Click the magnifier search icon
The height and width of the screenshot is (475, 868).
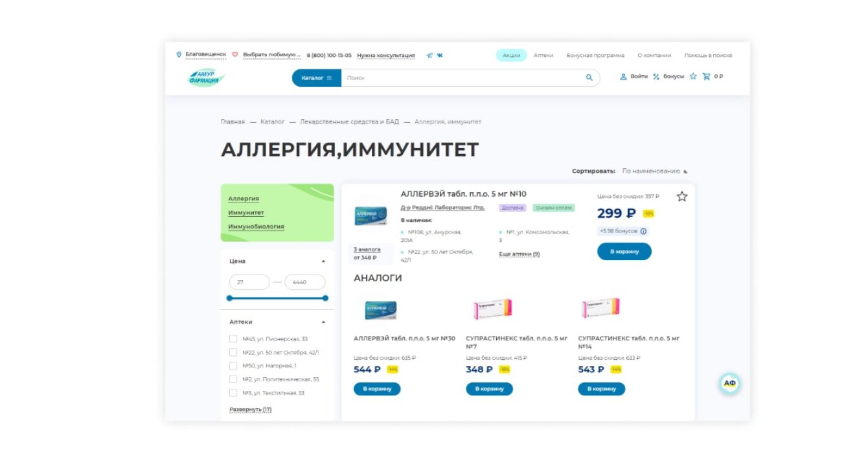tap(589, 78)
